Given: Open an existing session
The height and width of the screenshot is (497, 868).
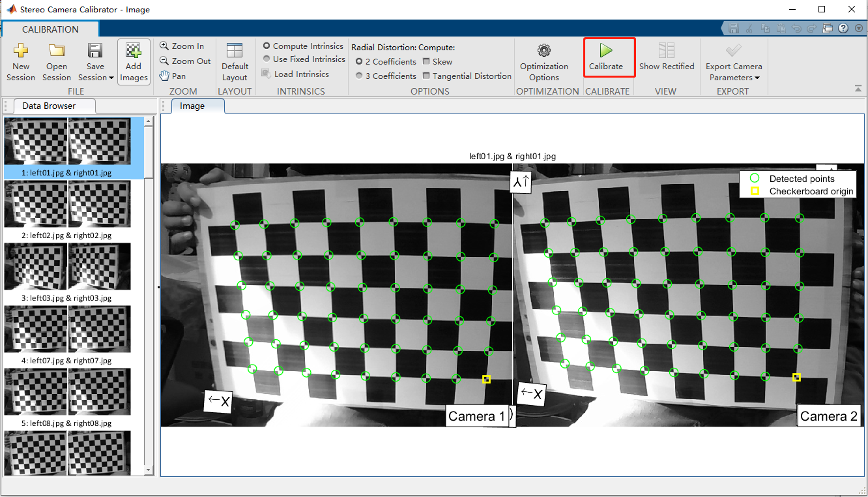Looking at the screenshot, I should [x=57, y=62].
